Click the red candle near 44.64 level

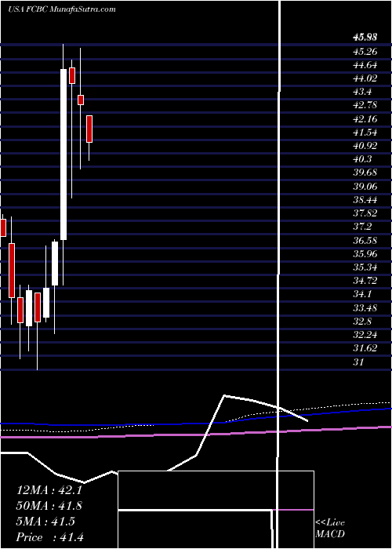click(72, 75)
